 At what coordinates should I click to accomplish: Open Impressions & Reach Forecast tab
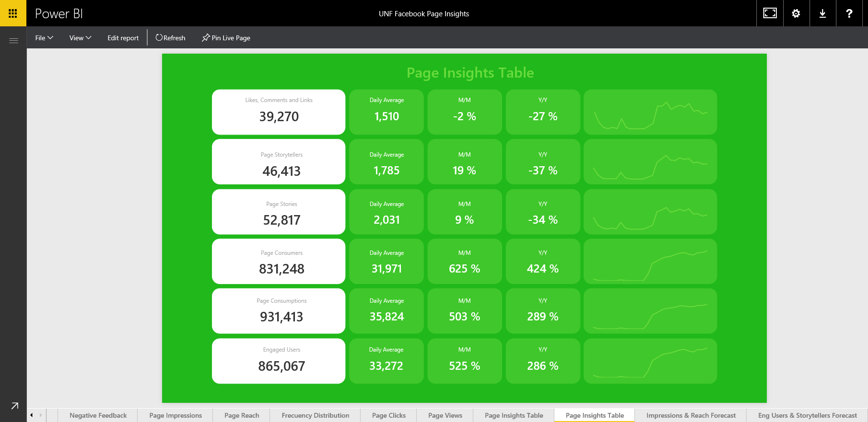coord(691,415)
